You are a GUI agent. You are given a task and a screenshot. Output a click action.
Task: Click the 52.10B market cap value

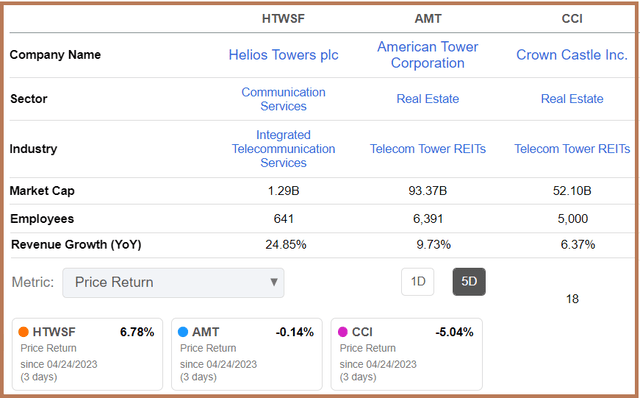[572, 191]
